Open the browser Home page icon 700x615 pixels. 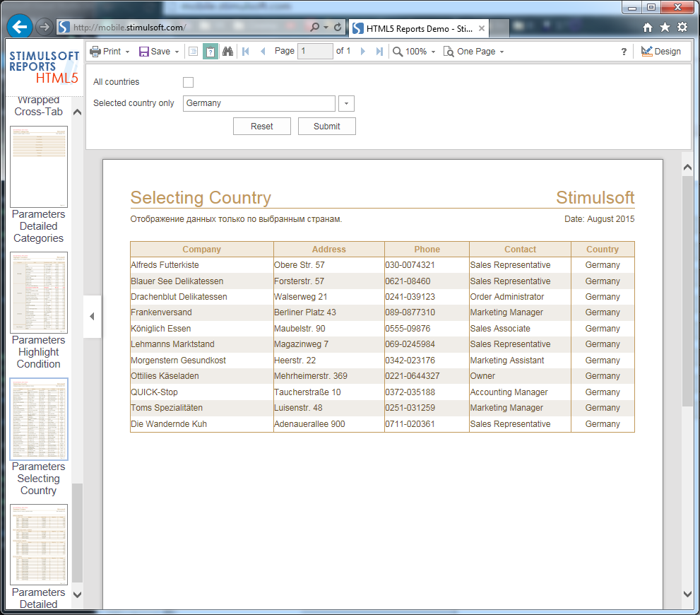pyautogui.click(x=647, y=28)
